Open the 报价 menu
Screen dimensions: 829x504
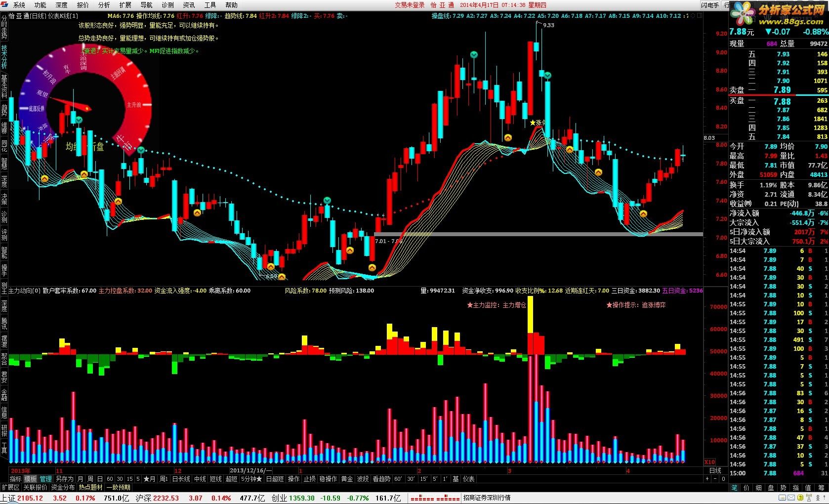click(x=83, y=5)
